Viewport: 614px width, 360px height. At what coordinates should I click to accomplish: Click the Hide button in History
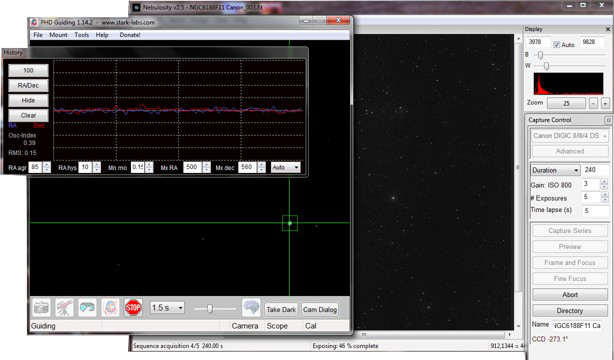[x=28, y=101]
